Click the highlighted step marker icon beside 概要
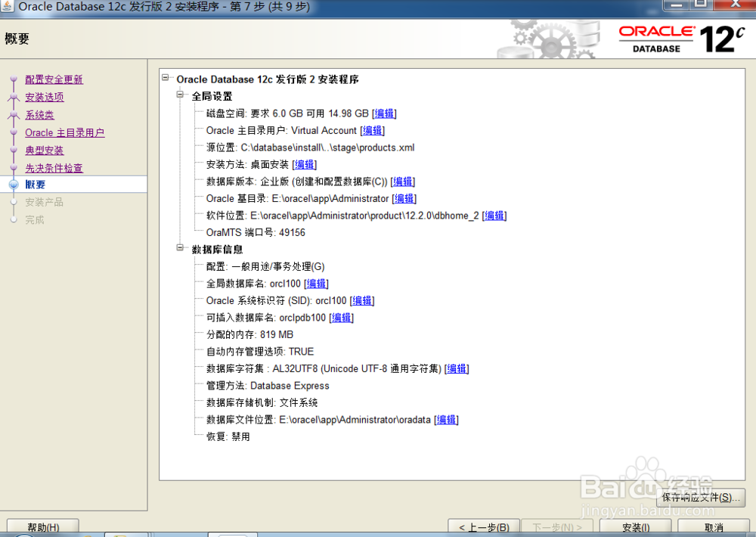This screenshot has width=756, height=537. pyautogui.click(x=14, y=184)
